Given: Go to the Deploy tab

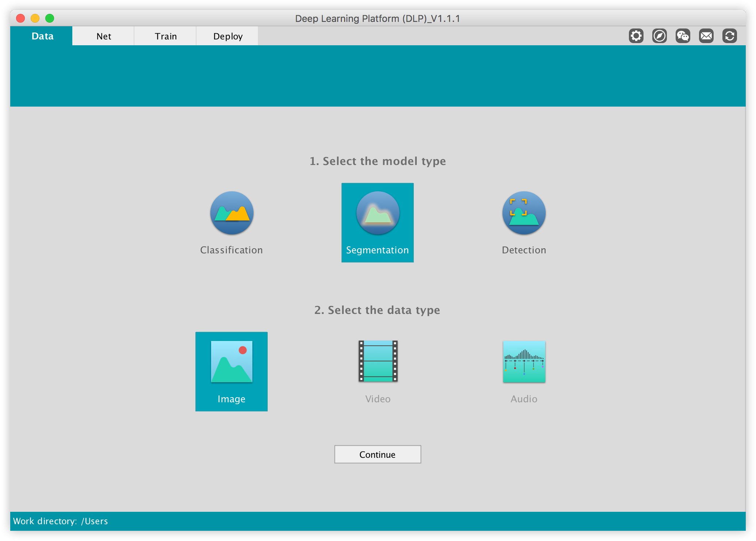Looking at the screenshot, I should pos(228,36).
